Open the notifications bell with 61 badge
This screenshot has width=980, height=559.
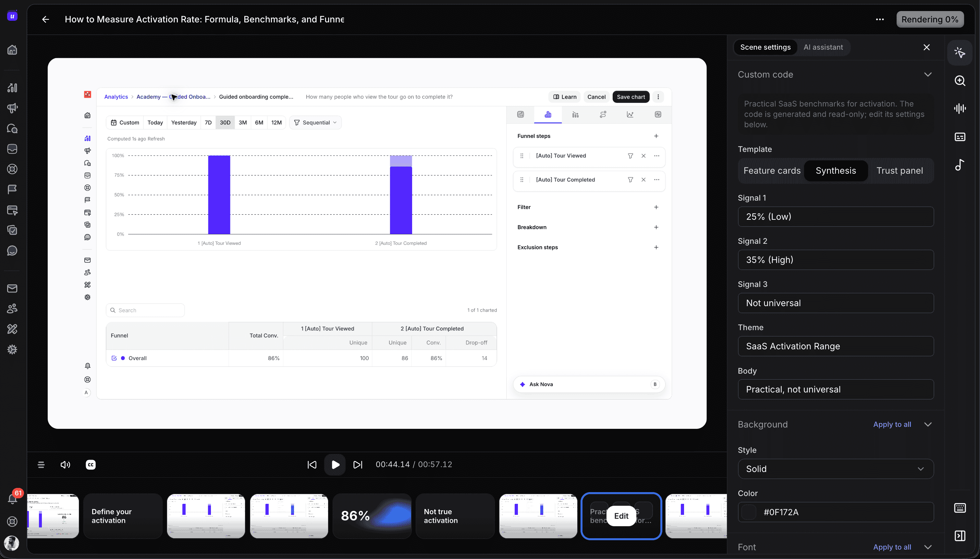click(12, 498)
